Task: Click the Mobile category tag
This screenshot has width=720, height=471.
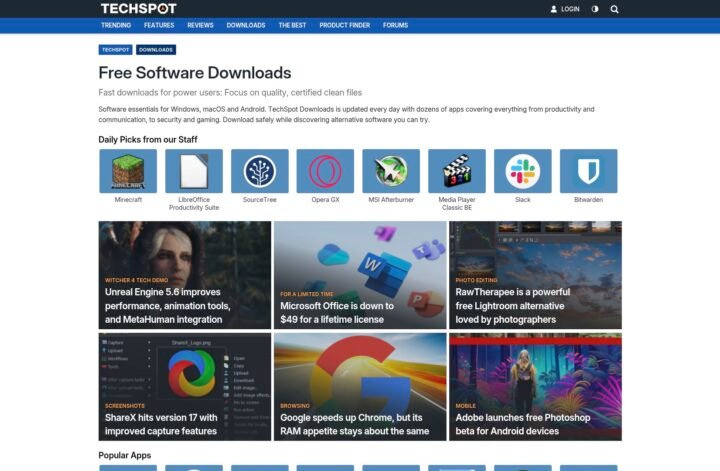Action: pos(466,406)
